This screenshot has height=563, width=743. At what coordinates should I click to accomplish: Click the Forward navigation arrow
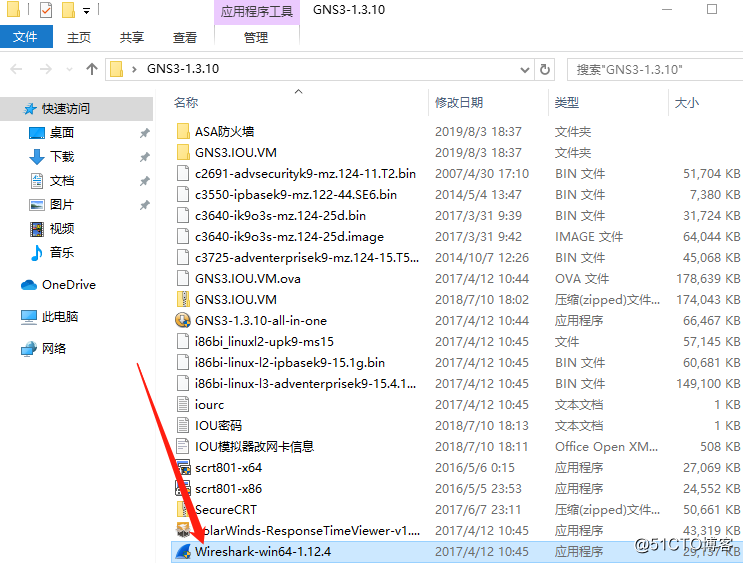coord(45,69)
